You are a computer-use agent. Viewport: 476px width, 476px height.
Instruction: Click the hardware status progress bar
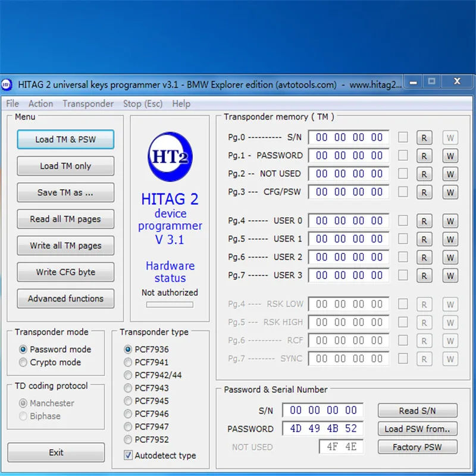170,305
